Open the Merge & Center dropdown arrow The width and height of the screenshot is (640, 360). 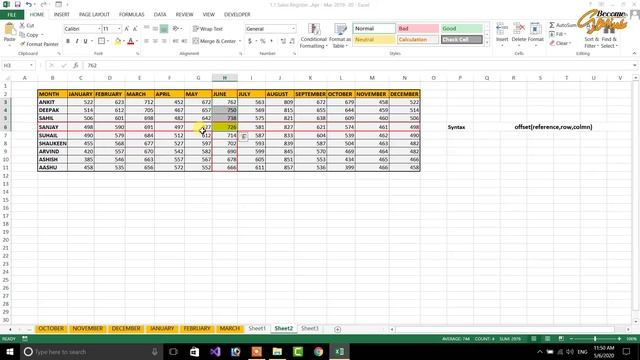tap(240, 41)
